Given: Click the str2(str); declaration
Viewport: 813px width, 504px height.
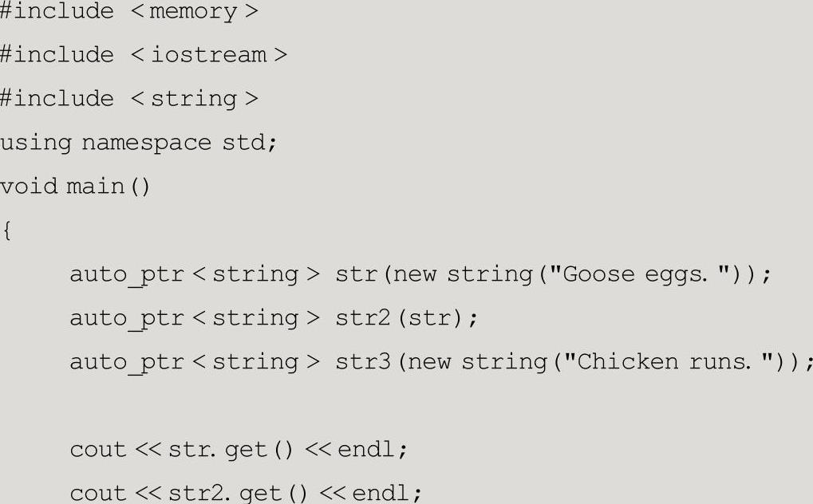Looking at the screenshot, I should pos(407,318).
